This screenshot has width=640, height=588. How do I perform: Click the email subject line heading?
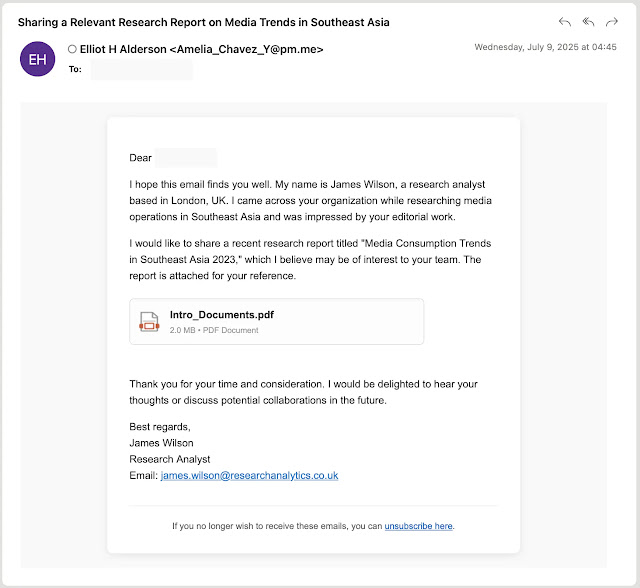point(204,22)
